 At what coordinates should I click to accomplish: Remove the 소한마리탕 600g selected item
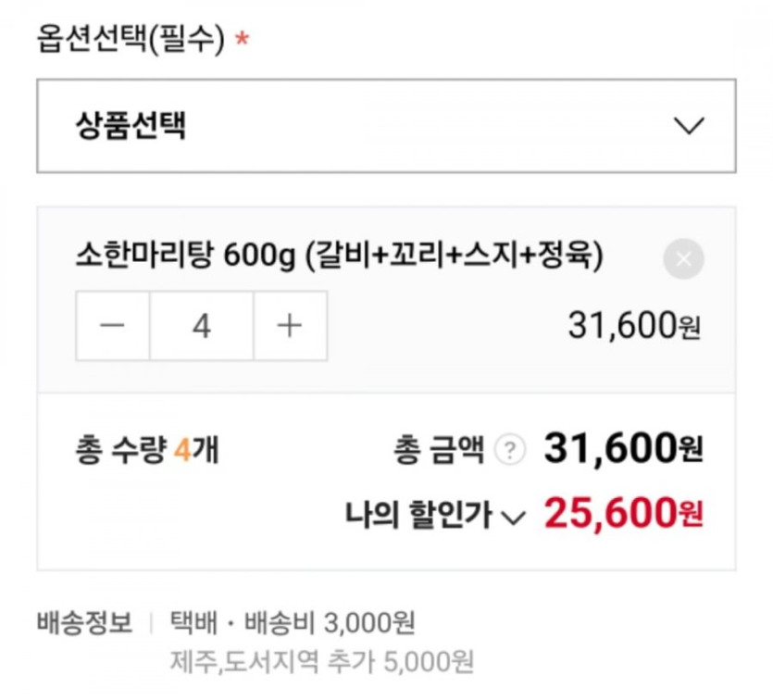(x=683, y=260)
